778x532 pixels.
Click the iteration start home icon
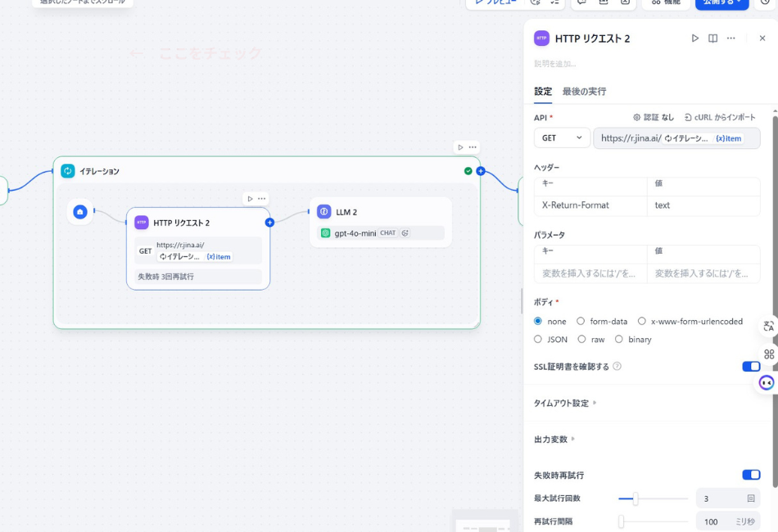pos(80,212)
